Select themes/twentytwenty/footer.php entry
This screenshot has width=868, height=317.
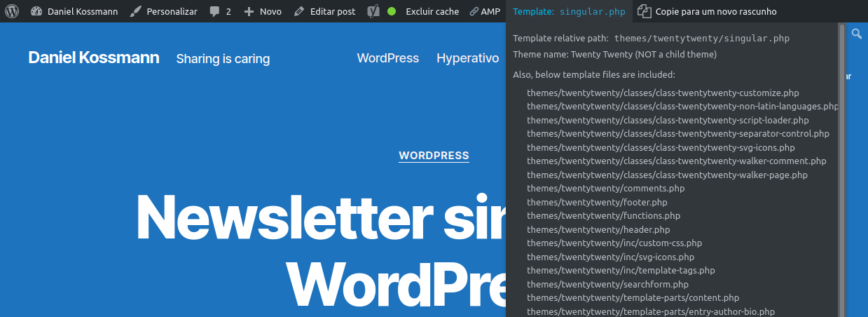point(597,202)
